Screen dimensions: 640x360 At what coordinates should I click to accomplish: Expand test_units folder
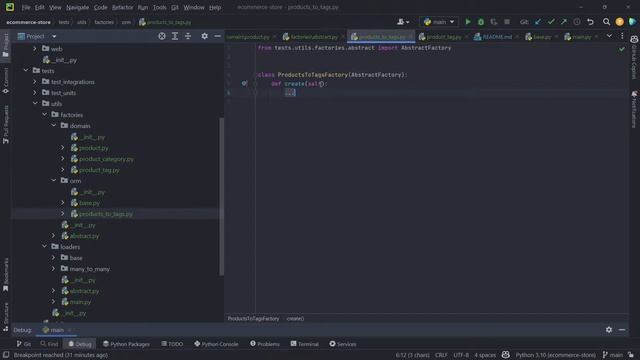(x=35, y=93)
